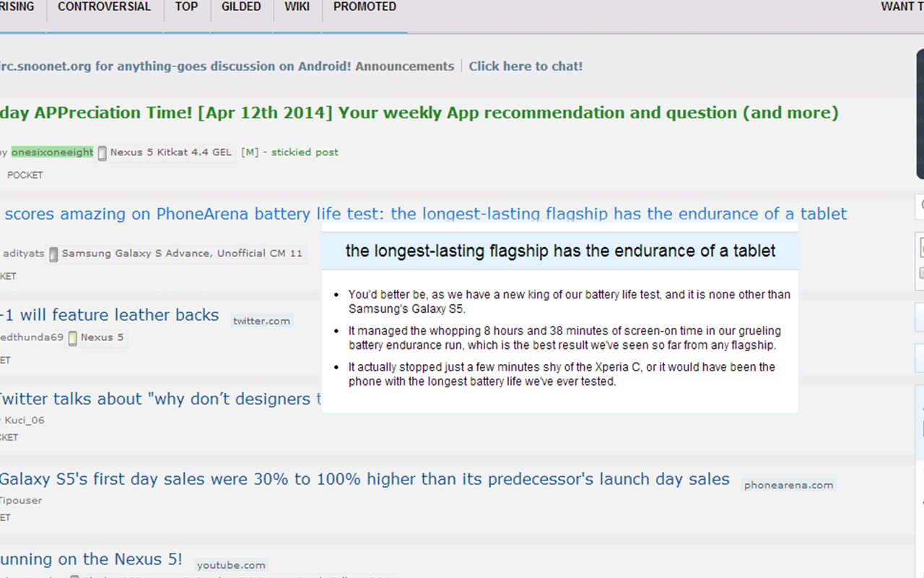Click the 'Click here to chat!' link

[526, 66]
